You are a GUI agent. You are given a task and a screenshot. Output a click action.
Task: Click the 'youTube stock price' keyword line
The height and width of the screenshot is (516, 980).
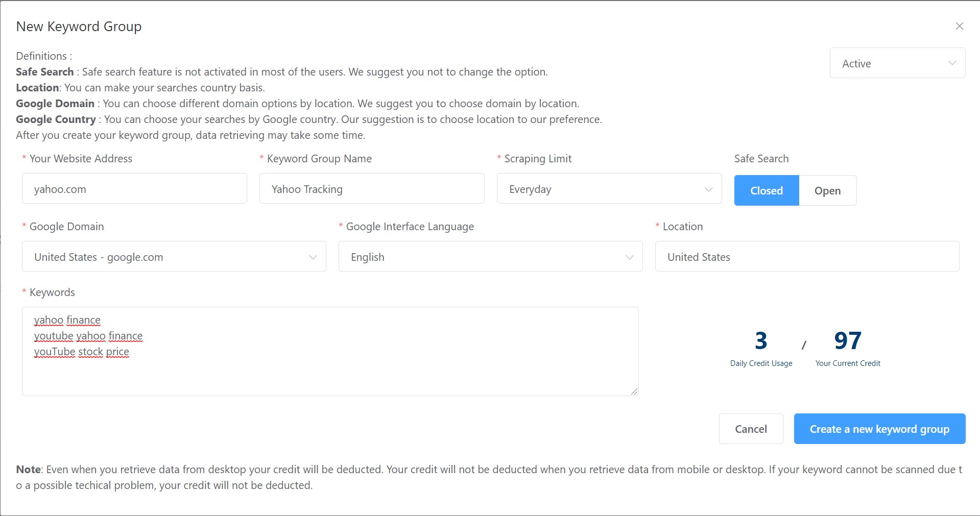[82, 352]
